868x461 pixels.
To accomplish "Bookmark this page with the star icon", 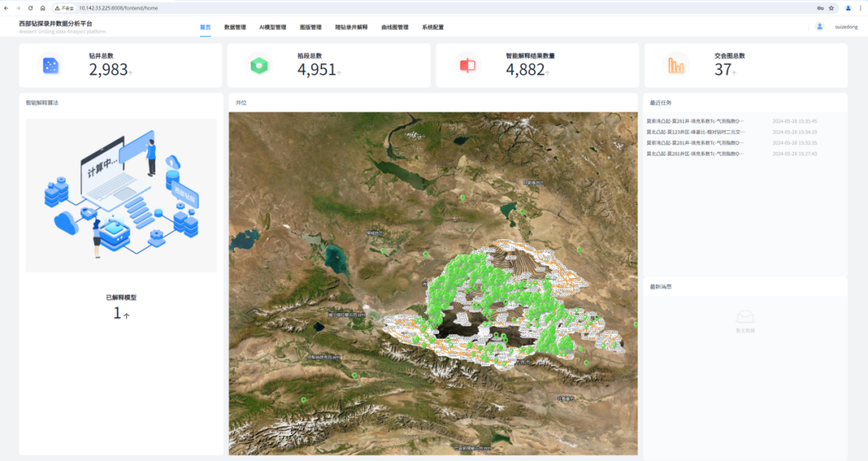I will point(831,8).
